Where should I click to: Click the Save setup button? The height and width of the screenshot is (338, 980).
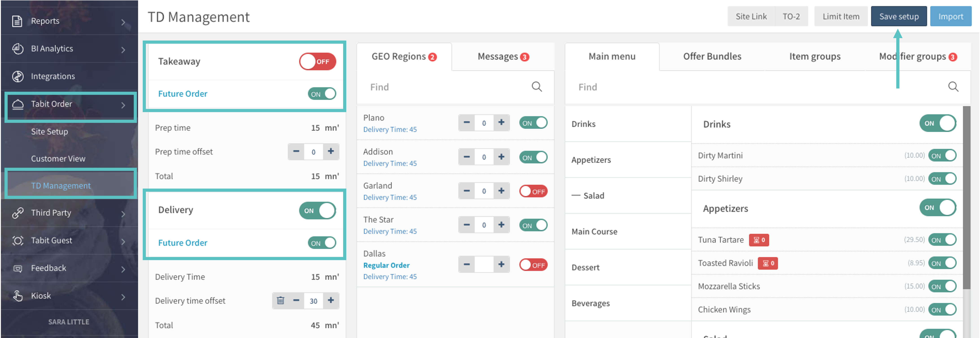tap(899, 16)
